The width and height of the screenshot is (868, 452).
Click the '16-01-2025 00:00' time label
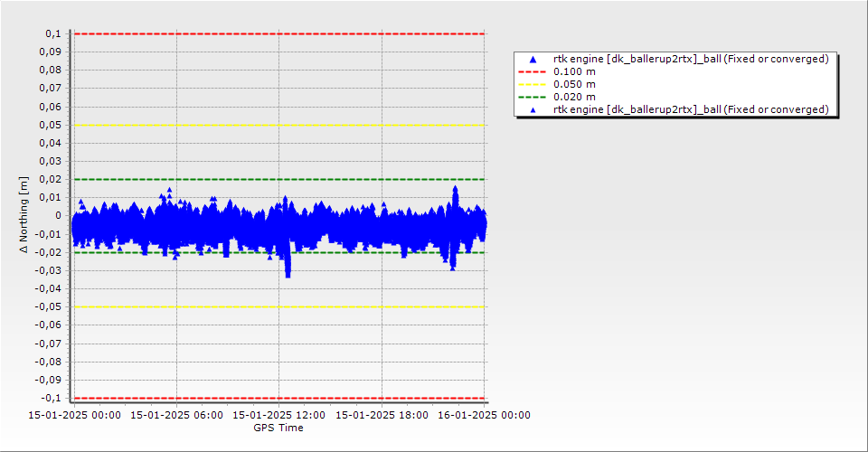[485, 415]
